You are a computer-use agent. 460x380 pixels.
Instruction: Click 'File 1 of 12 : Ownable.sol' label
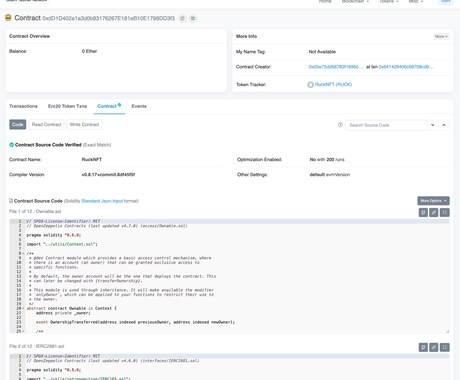35,211
